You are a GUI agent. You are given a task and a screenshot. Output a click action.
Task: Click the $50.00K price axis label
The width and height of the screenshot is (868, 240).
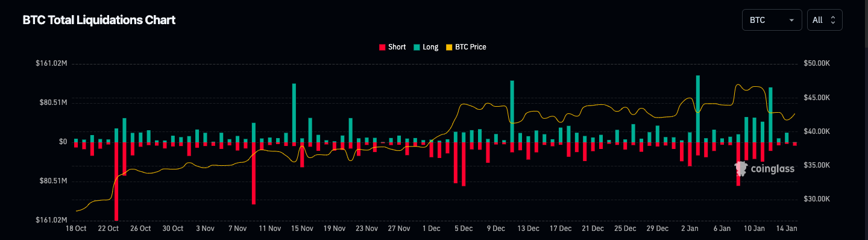[x=817, y=63]
